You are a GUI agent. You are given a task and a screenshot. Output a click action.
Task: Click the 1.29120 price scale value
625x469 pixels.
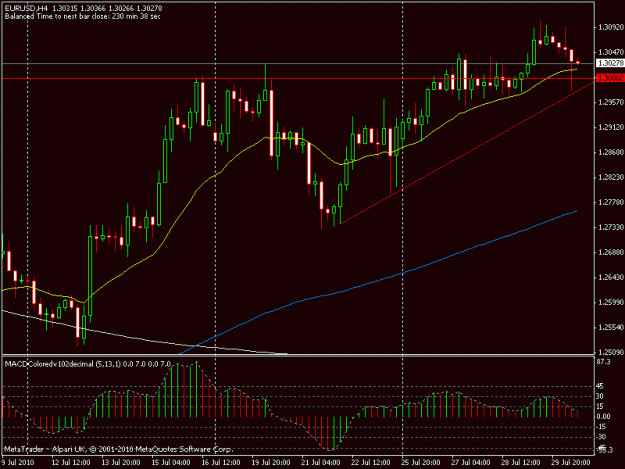[610, 128]
